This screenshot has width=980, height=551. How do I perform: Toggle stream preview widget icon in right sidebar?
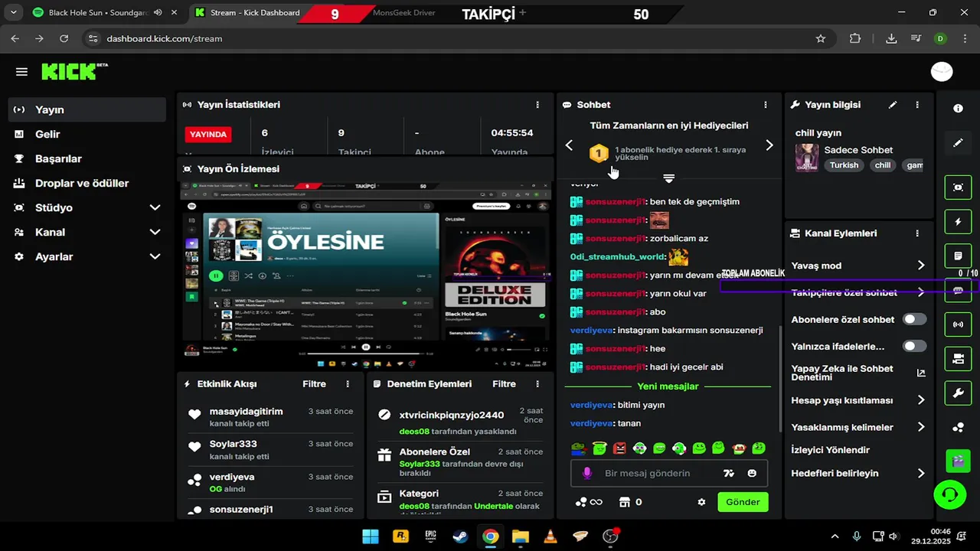(958, 187)
